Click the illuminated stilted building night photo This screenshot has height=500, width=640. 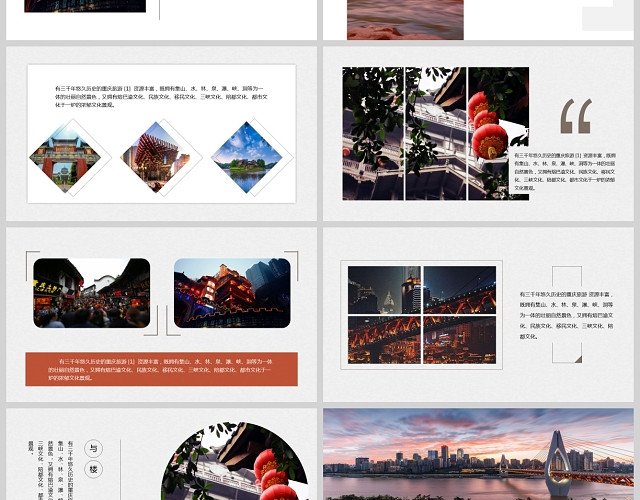(x=232, y=293)
